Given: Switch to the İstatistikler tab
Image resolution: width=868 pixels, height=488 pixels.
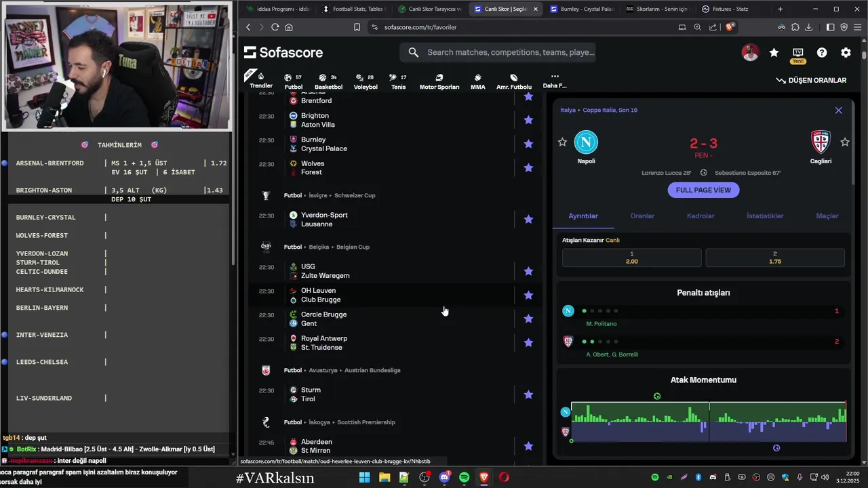Looking at the screenshot, I should coord(765,216).
